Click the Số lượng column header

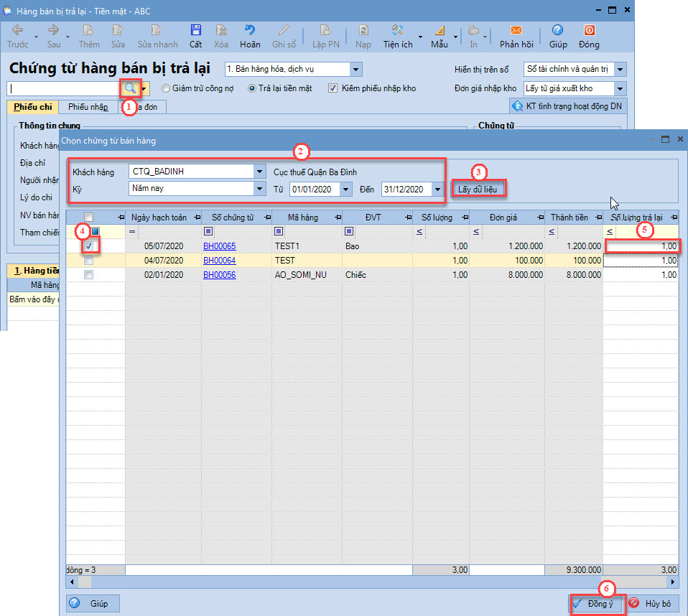[437, 217]
